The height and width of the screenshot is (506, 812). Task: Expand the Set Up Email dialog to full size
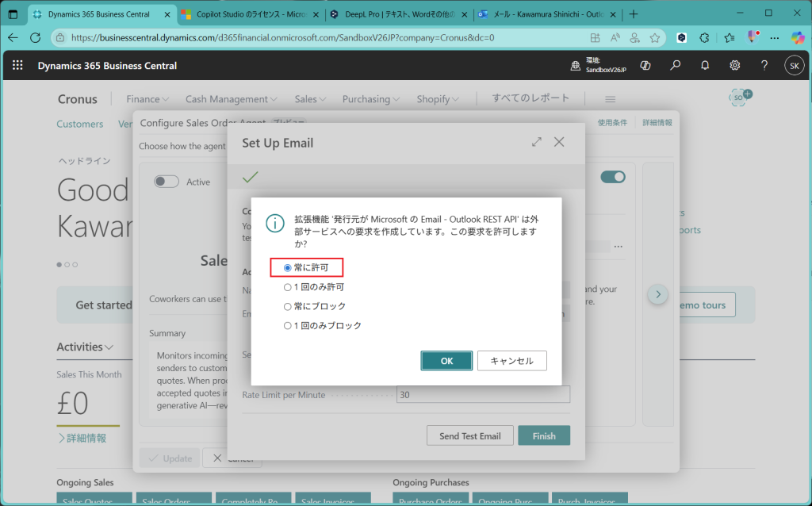(537, 142)
